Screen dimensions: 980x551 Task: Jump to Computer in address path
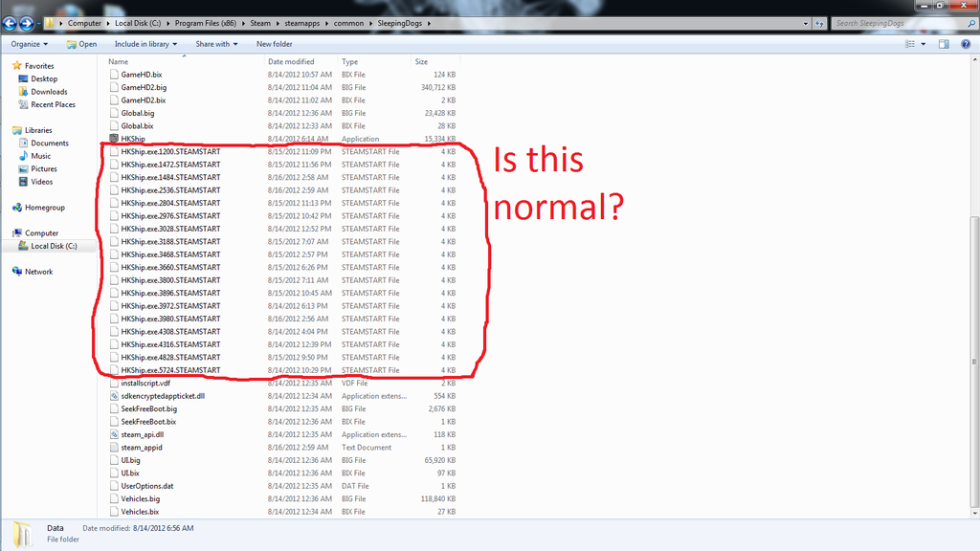point(84,23)
